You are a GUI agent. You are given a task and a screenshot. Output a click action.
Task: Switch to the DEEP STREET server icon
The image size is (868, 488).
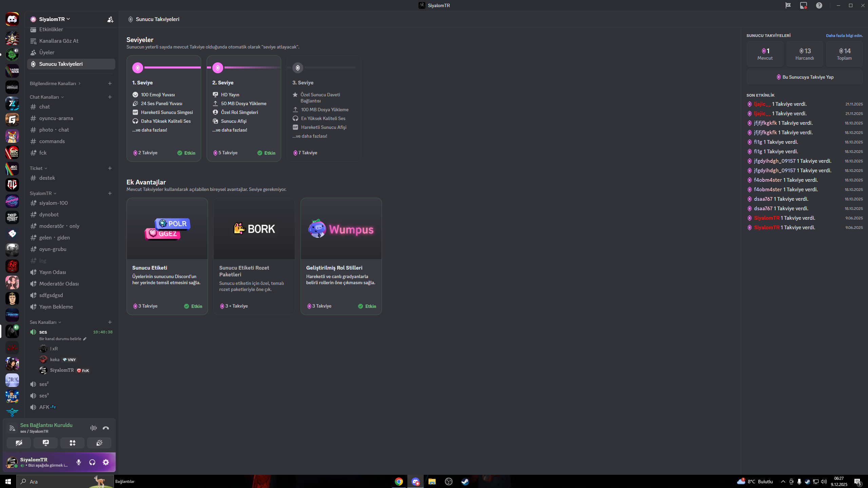click(x=12, y=217)
